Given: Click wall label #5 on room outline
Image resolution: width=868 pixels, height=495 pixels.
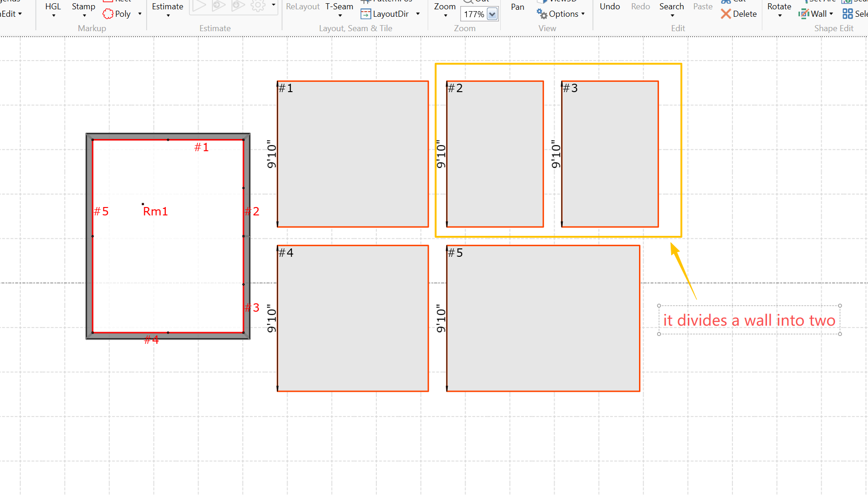Looking at the screenshot, I should click(x=101, y=212).
